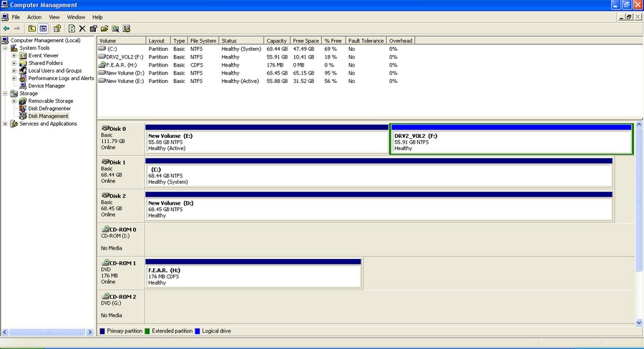The image size is (644, 349).
Task: Click the Back arrow toolbar button
Action: pos(6,29)
